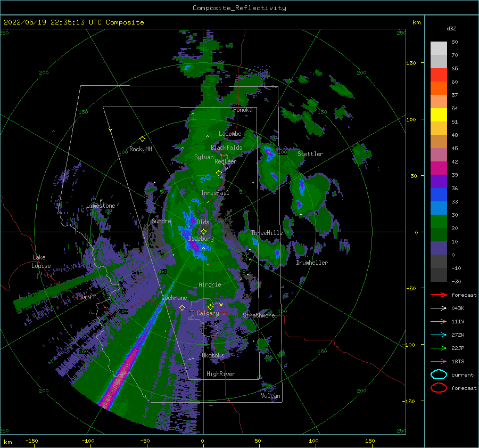Click yellow diamond marker below Cochrane
Screen dimensions: 479x448
click(x=182, y=307)
